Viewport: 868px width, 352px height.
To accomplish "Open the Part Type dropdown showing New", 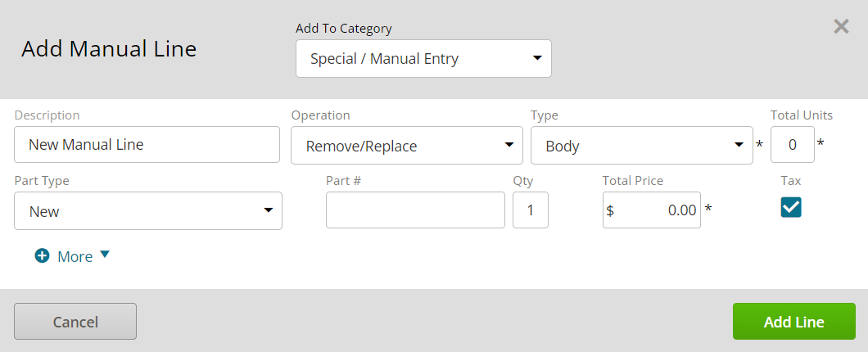I will 147,211.
